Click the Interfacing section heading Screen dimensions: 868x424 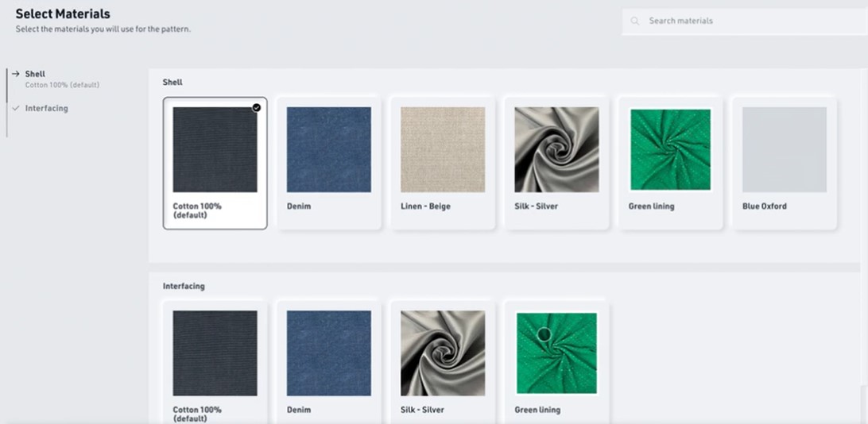tap(184, 286)
